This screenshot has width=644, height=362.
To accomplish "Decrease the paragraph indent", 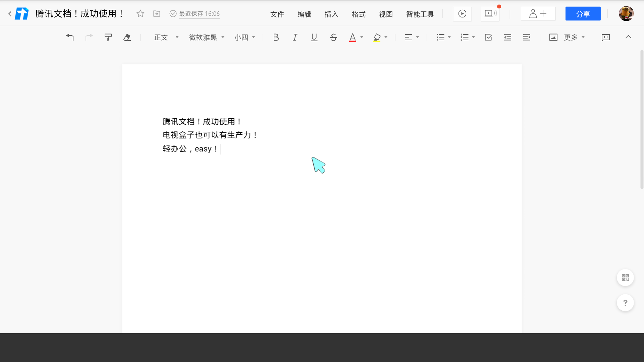I will 507,37.
